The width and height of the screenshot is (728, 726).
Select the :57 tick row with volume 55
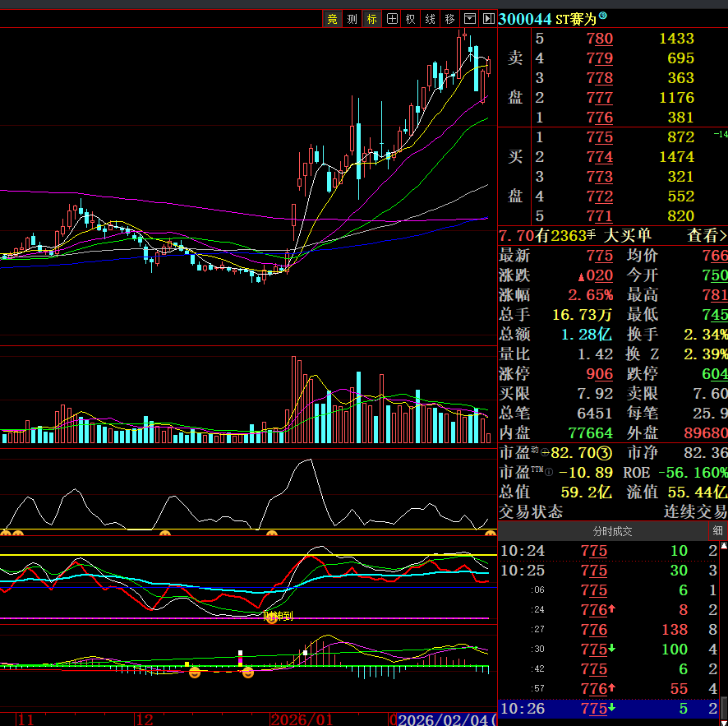[x=609, y=689]
